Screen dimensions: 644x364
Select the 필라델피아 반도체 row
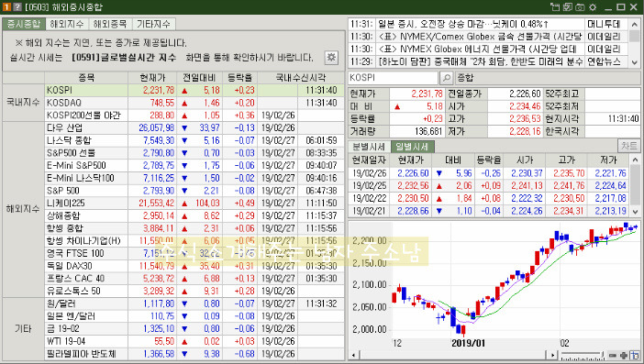tap(194, 353)
